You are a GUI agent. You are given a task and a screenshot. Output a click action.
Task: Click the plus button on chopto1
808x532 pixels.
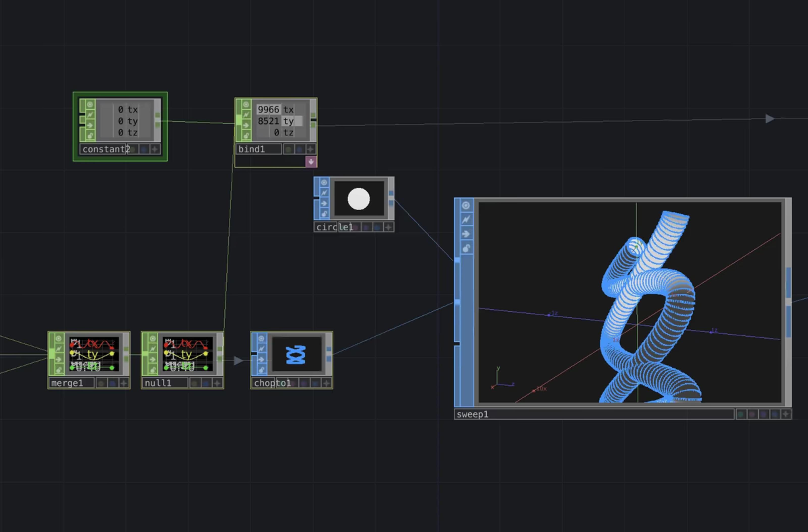point(326,383)
